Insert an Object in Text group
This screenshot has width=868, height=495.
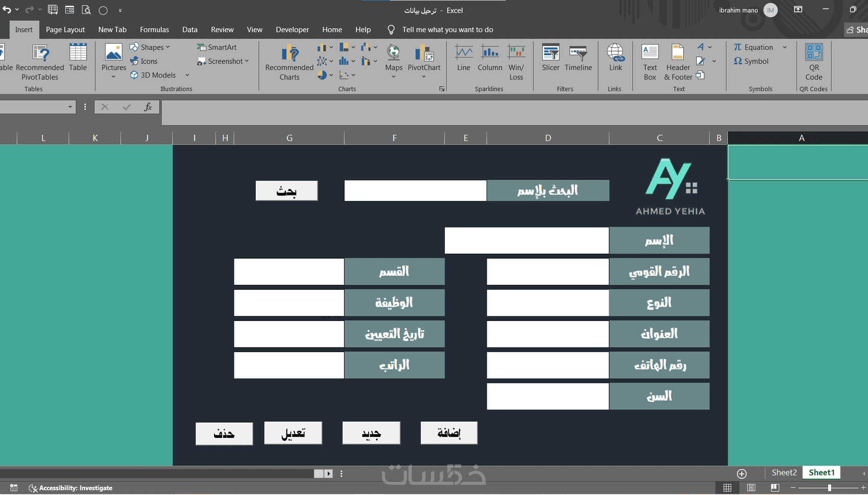[701, 75]
